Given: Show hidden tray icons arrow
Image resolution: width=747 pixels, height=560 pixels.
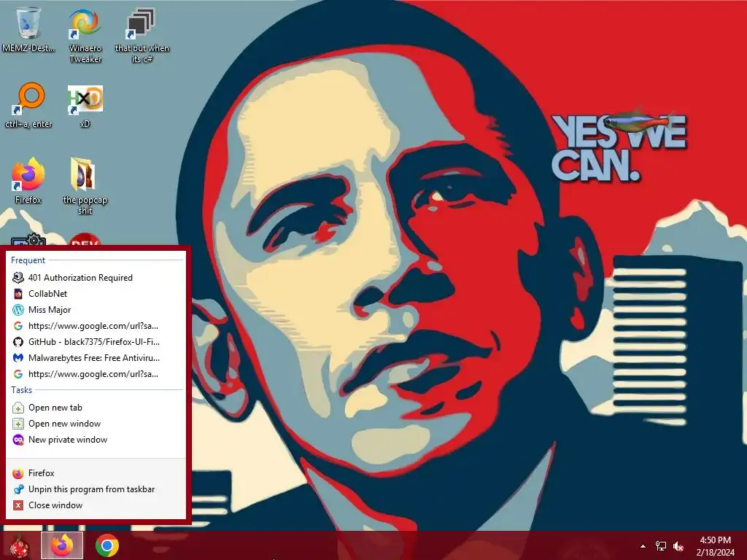Looking at the screenshot, I should pyautogui.click(x=643, y=546).
